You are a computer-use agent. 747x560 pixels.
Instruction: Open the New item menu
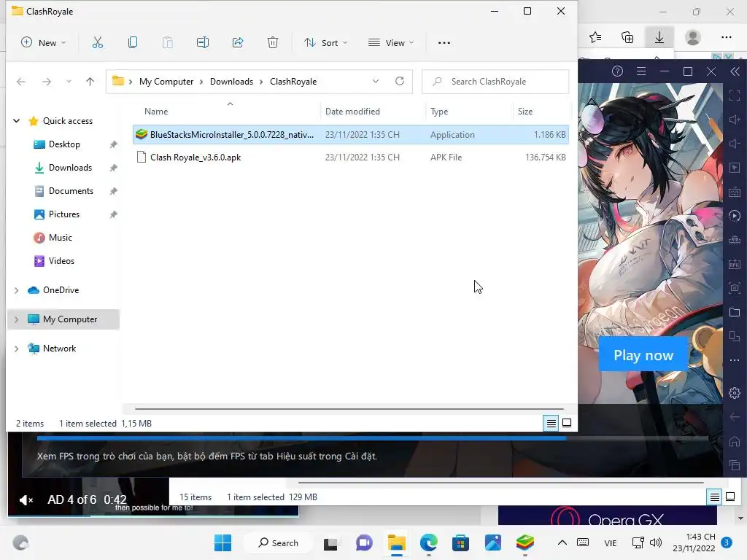click(x=43, y=43)
